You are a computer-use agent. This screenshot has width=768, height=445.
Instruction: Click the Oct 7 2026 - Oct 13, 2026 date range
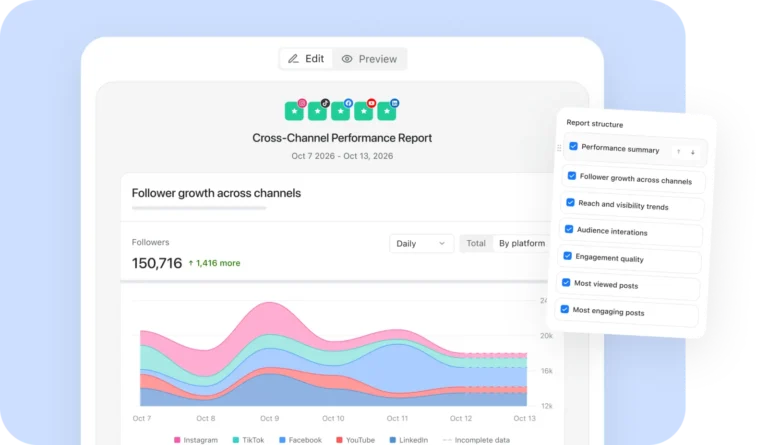342,156
